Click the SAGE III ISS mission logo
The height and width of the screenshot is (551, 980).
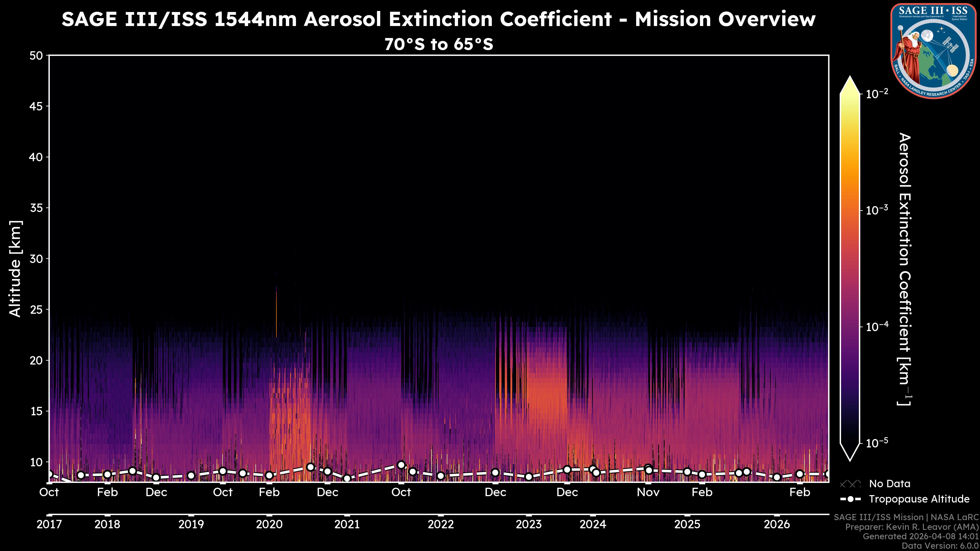pos(933,51)
